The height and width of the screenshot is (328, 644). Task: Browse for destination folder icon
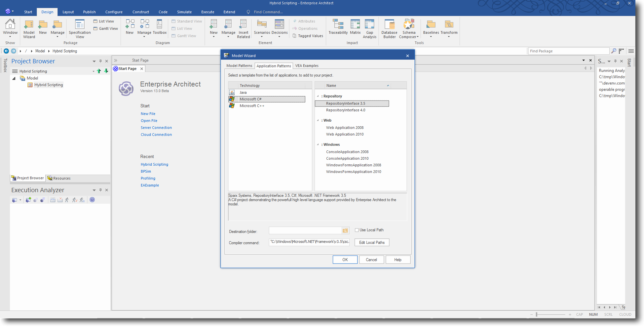345,230
